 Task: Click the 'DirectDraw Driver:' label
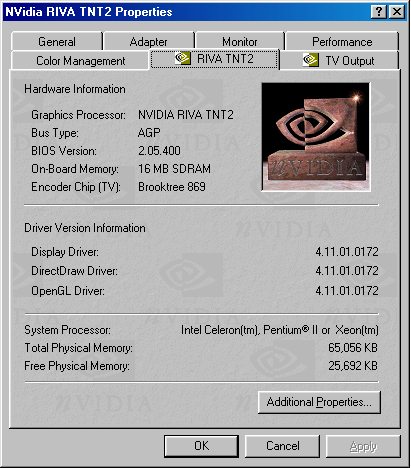click(x=74, y=271)
